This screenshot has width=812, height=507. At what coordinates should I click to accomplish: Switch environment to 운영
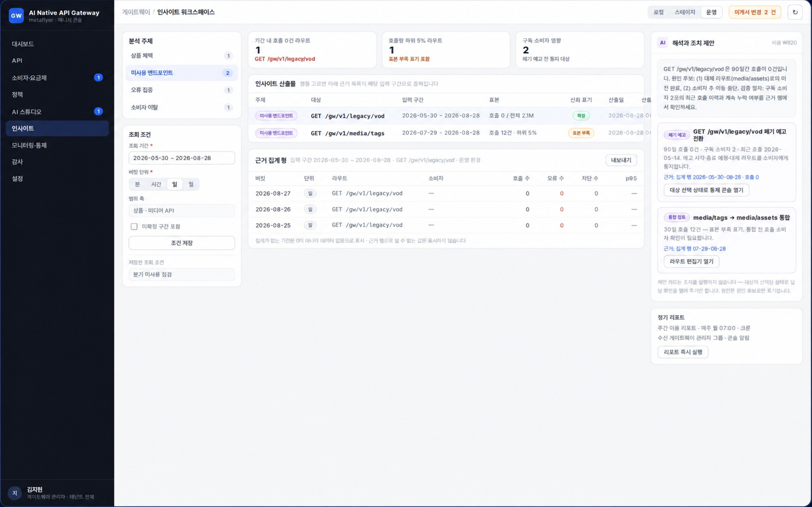tap(711, 12)
